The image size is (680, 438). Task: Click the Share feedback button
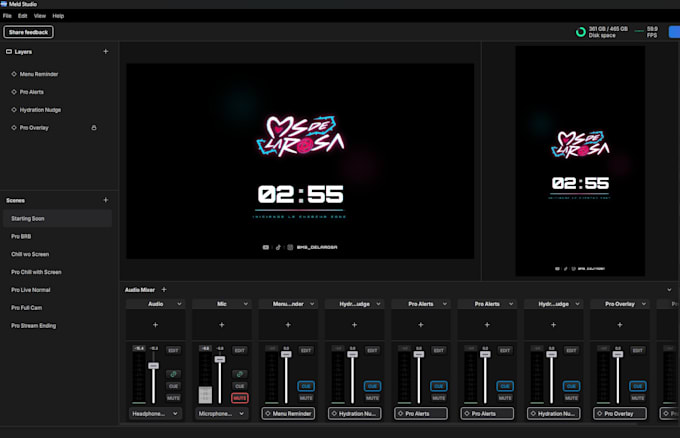pos(28,32)
